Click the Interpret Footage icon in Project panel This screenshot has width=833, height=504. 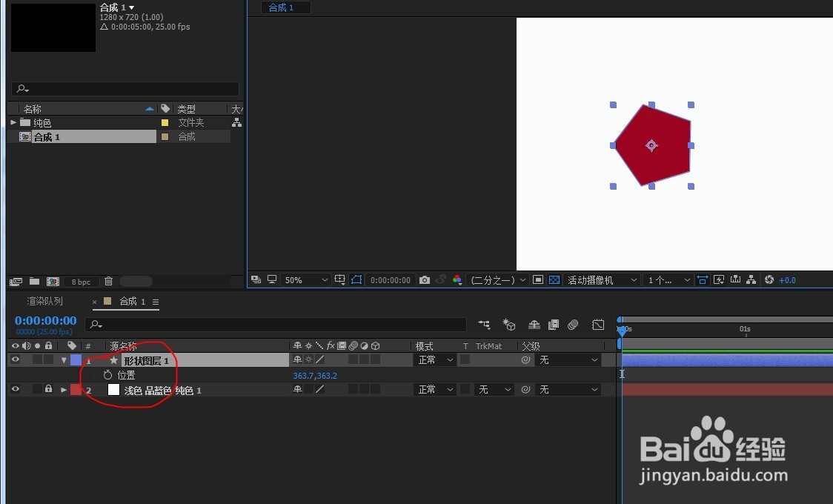pyautogui.click(x=16, y=282)
